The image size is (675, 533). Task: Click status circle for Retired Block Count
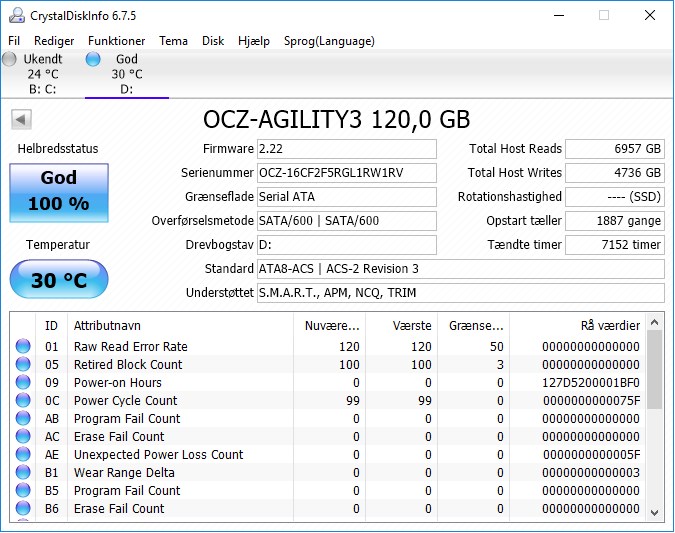pyautogui.click(x=23, y=364)
